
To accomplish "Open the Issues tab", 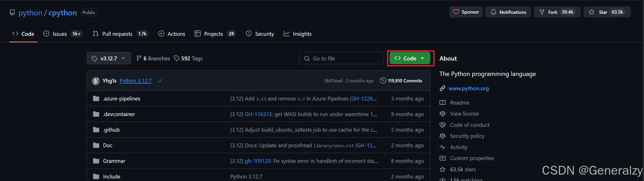I will coord(63,34).
